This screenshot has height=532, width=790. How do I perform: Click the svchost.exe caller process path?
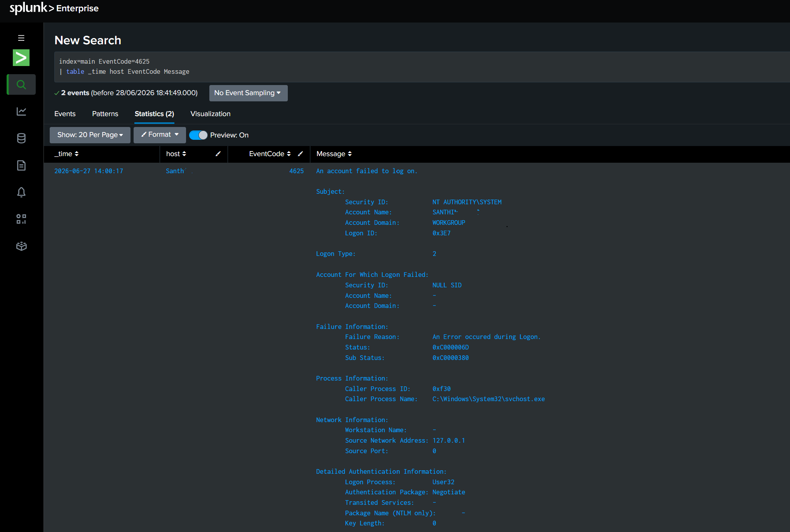(x=489, y=399)
